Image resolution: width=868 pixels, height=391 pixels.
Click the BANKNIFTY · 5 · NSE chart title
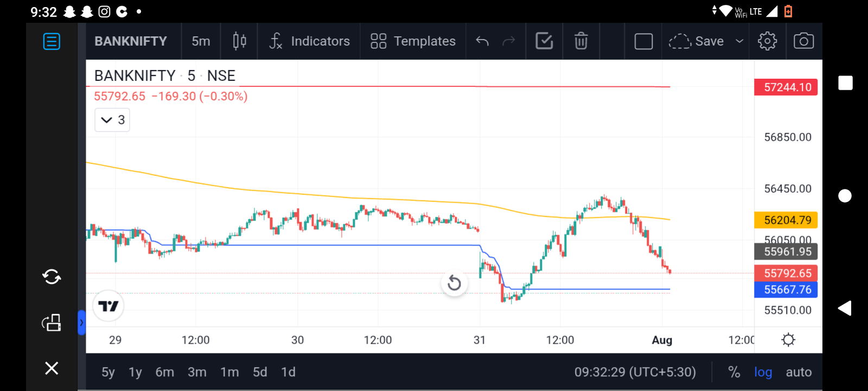tap(165, 75)
